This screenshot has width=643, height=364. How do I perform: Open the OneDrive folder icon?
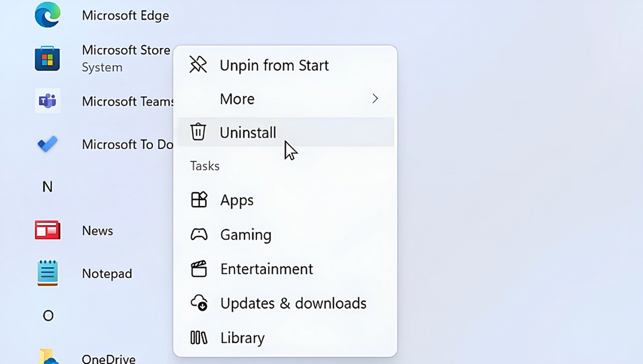click(48, 357)
